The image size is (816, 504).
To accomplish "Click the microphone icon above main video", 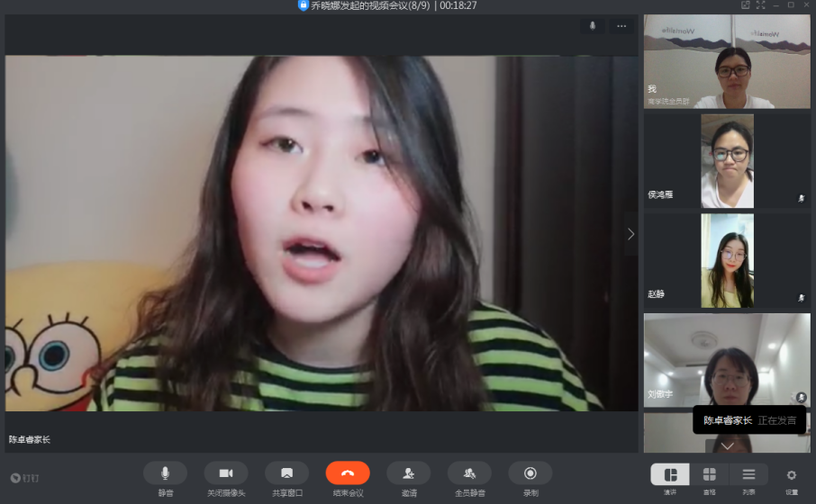I will 593,26.
